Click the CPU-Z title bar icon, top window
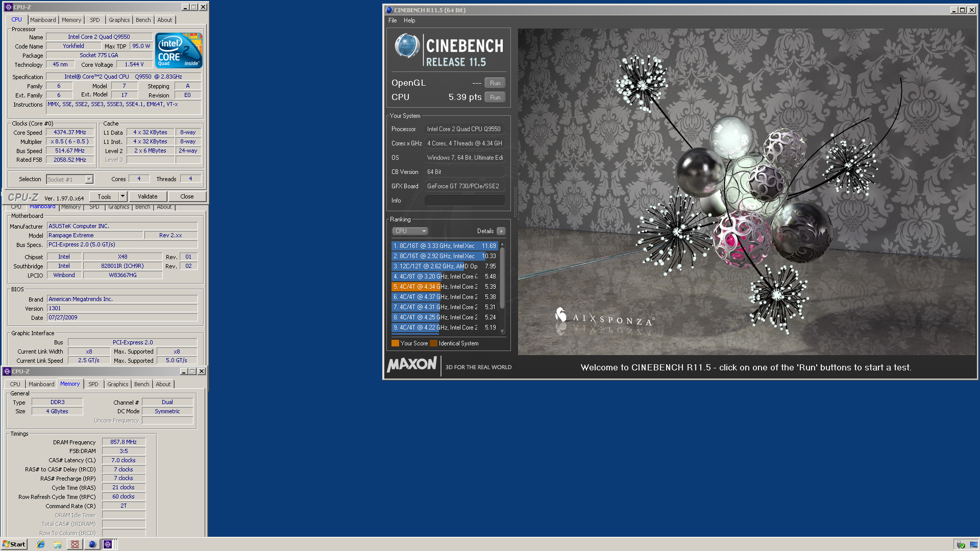 (8, 7)
